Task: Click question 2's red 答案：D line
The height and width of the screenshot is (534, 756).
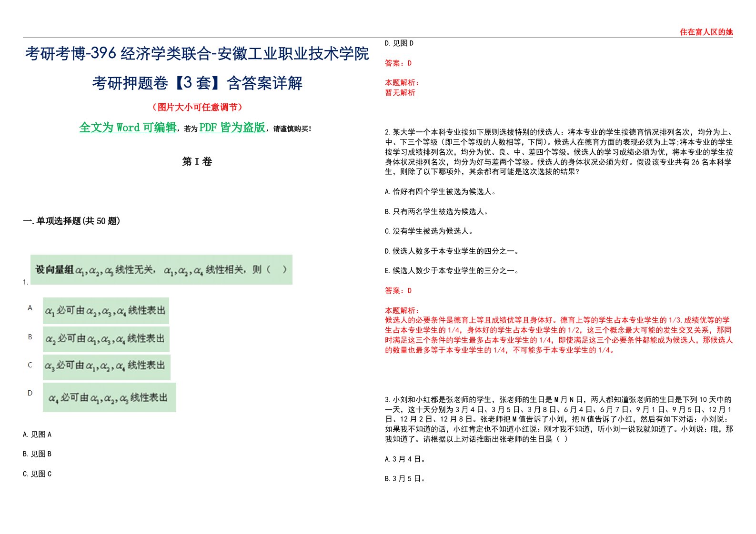Action: point(398,291)
